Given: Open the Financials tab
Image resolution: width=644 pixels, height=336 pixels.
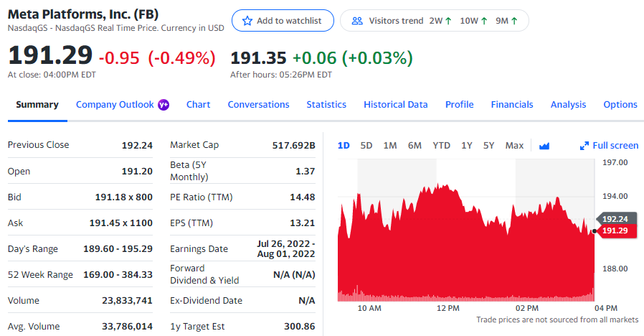Looking at the screenshot, I should tap(512, 105).
